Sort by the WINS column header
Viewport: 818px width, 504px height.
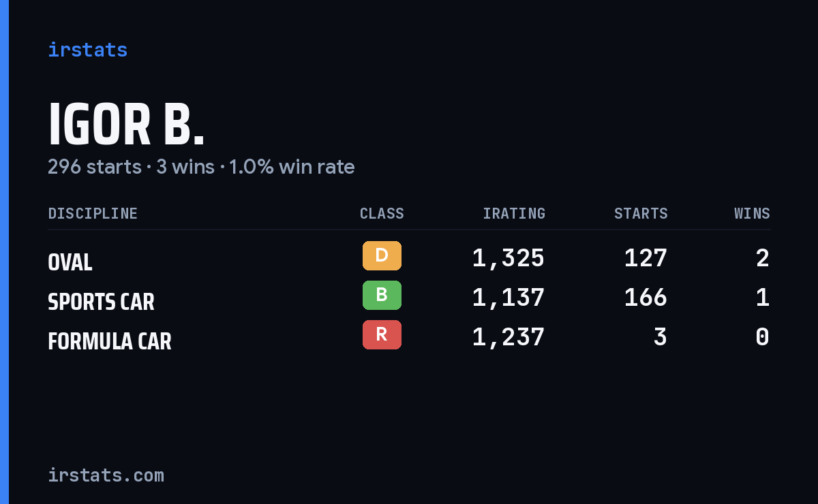coord(752,213)
